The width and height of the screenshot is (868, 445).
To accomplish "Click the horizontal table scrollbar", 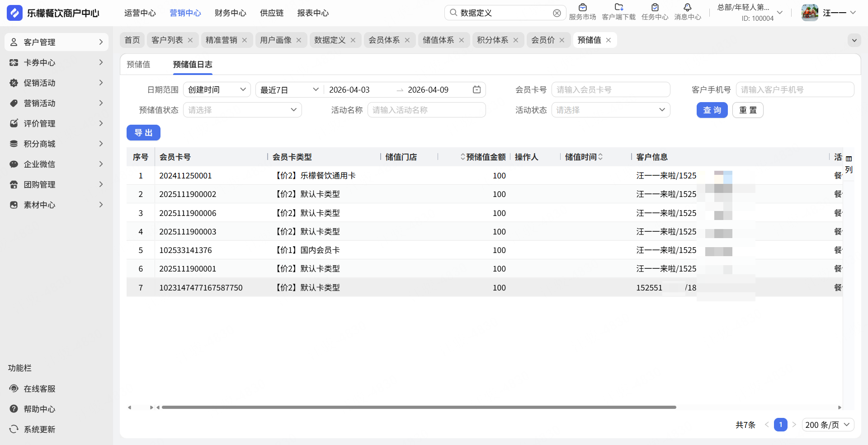I will tap(419, 407).
